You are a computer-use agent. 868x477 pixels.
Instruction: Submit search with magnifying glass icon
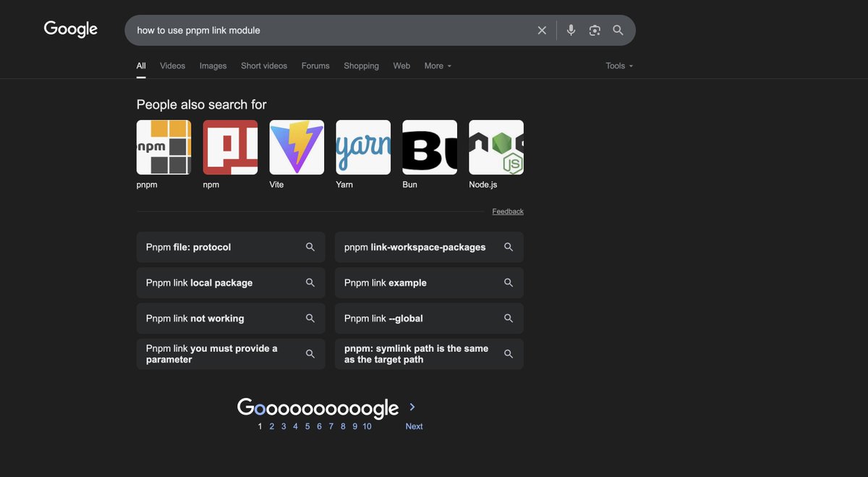click(618, 30)
